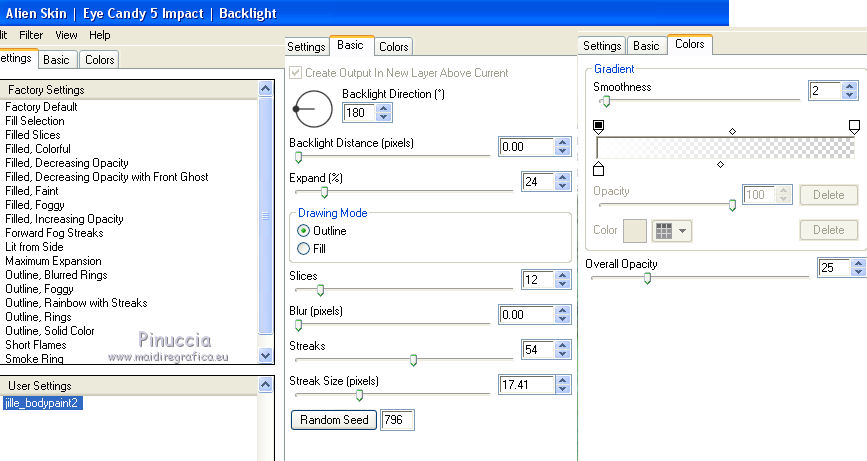Image resolution: width=867 pixels, height=461 pixels.
Task: Select Outline, Solid Color preset
Action: click(x=50, y=331)
